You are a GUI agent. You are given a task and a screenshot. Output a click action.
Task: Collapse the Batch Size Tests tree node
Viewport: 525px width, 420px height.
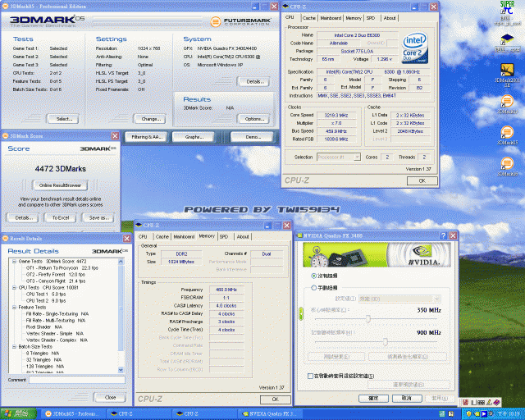pos(15,347)
